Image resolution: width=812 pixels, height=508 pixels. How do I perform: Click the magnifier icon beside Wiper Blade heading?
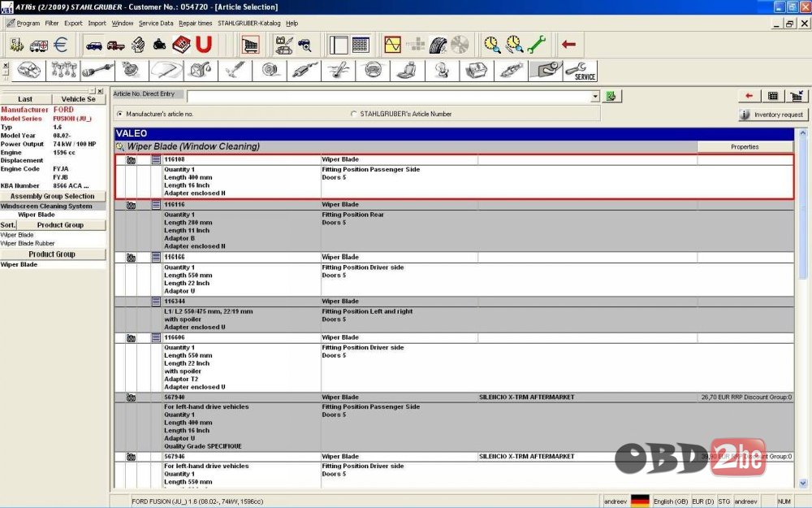[120, 146]
